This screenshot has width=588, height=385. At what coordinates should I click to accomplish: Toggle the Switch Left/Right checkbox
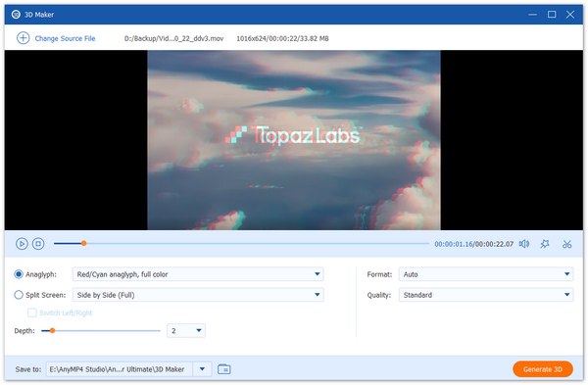click(x=32, y=313)
